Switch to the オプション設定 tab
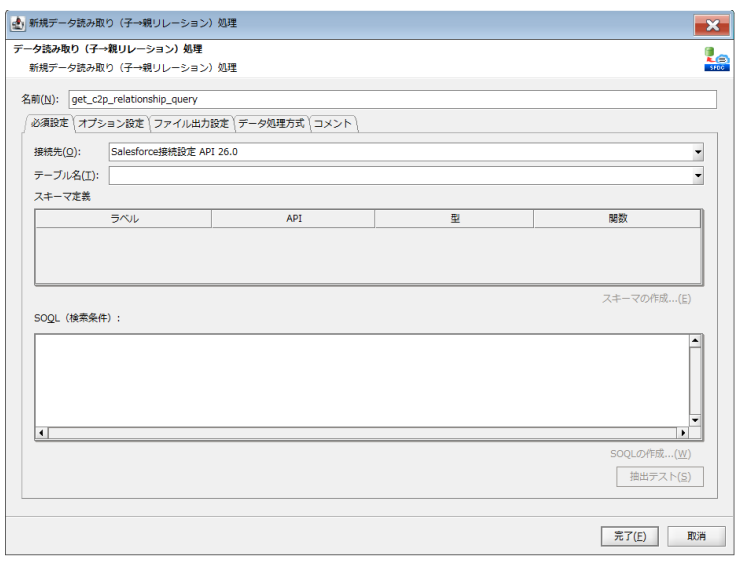This screenshot has width=740, height=562. coord(111,124)
